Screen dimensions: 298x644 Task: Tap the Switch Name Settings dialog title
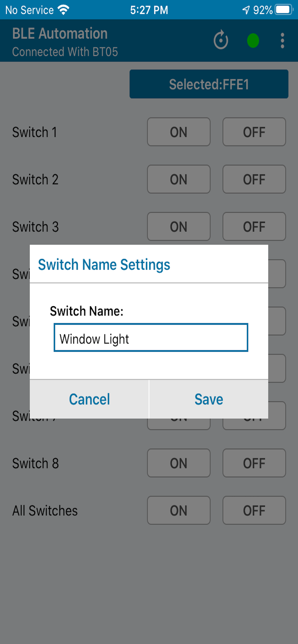pyautogui.click(x=104, y=264)
